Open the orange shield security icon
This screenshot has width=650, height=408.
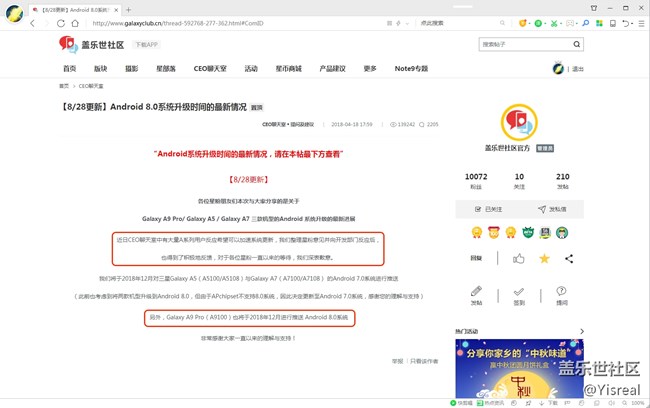[x=522, y=23]
